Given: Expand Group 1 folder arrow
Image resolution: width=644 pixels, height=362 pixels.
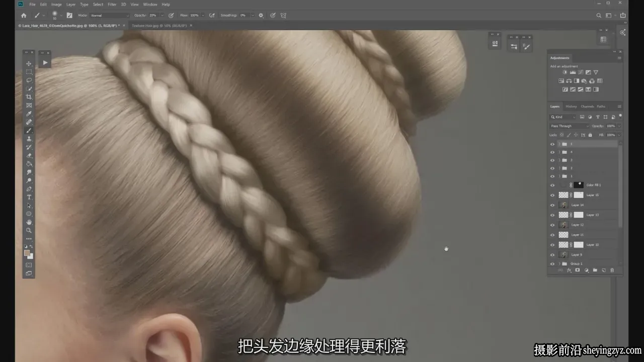Looking at the screenshot, I should tap(559, 263).
